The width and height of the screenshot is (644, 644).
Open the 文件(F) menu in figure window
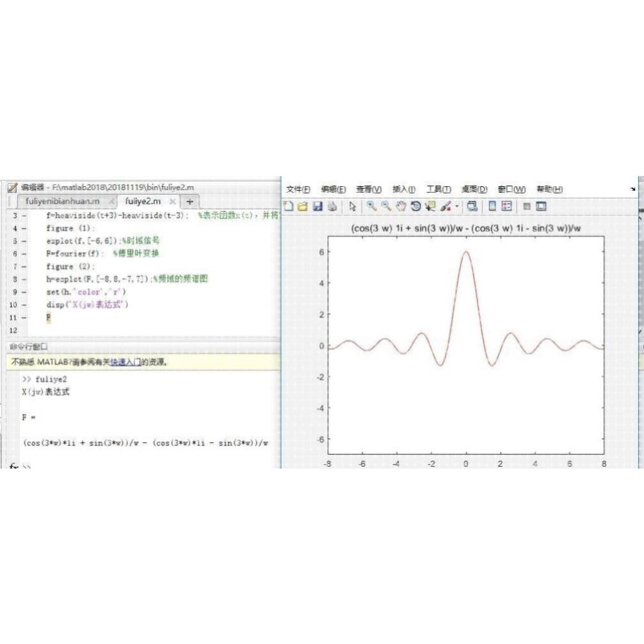pos(298,189)
